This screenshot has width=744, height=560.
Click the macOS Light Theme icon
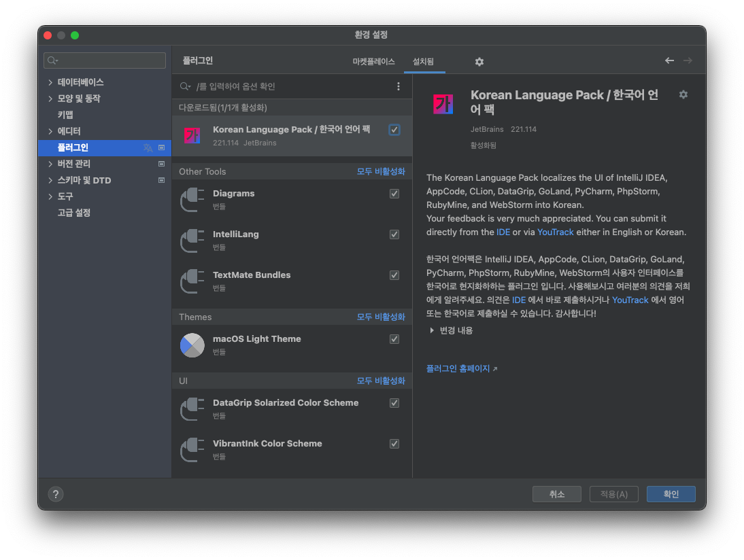click(192, 345)
